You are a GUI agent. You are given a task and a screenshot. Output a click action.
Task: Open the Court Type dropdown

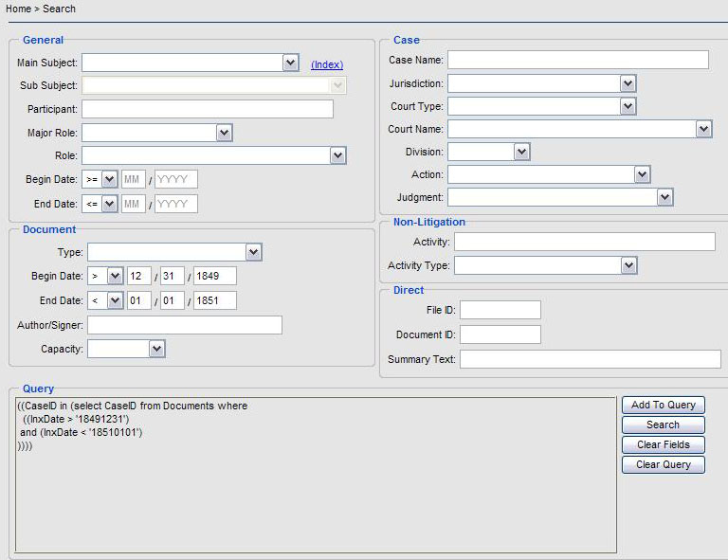(x=542, y=106)
